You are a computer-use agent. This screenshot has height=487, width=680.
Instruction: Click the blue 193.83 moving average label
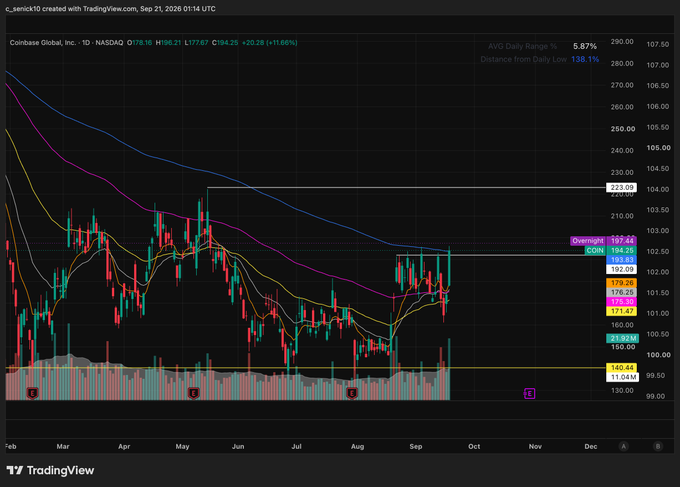[621, 260]
